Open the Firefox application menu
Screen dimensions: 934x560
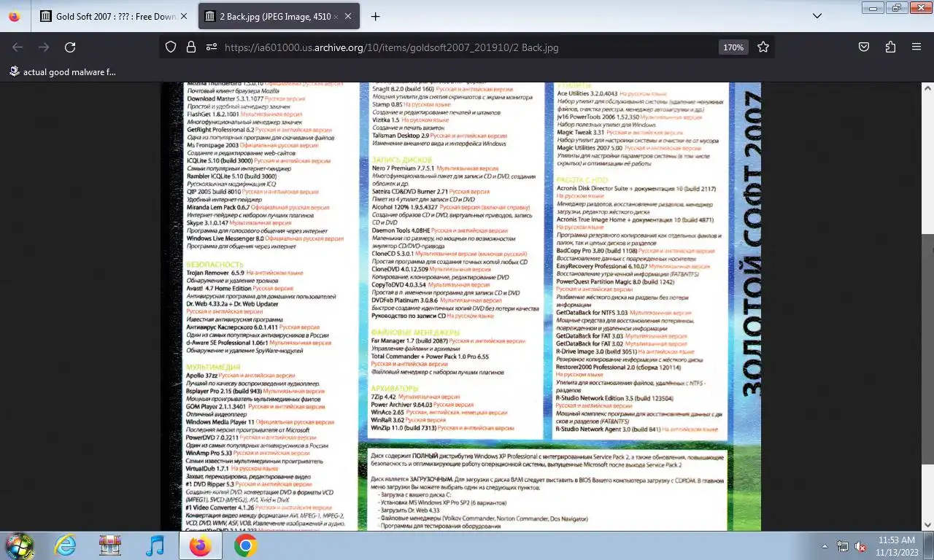916,47
